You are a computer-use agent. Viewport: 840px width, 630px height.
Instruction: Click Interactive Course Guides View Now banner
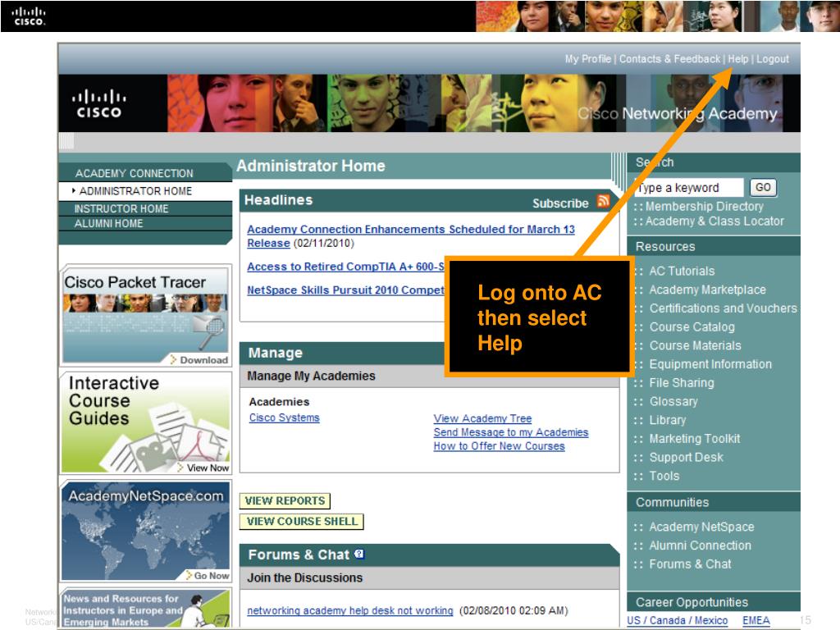pos(146,422)
